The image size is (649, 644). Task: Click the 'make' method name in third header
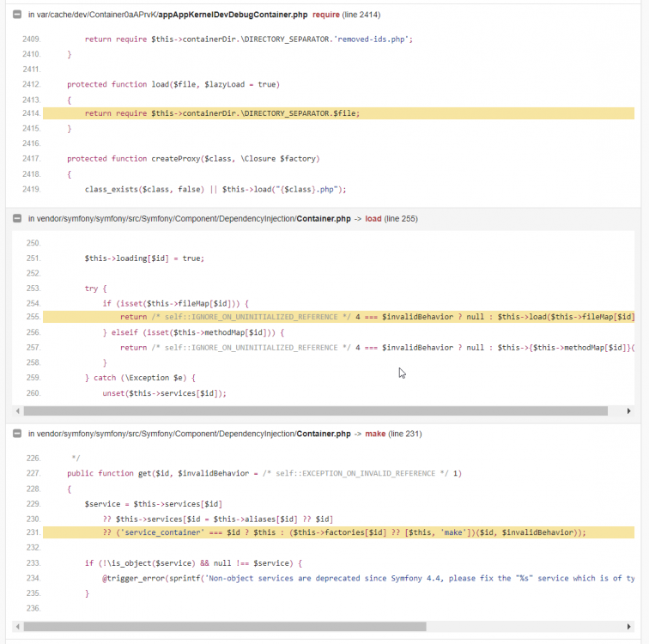(375, 434)
